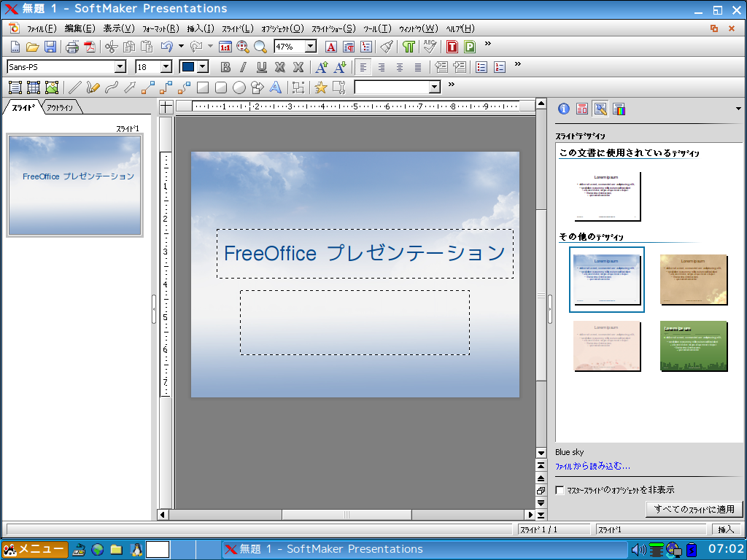Select slide 1 thumbnail in slide panel
Viewport: 747px width, 560px height.
[75, 185]
